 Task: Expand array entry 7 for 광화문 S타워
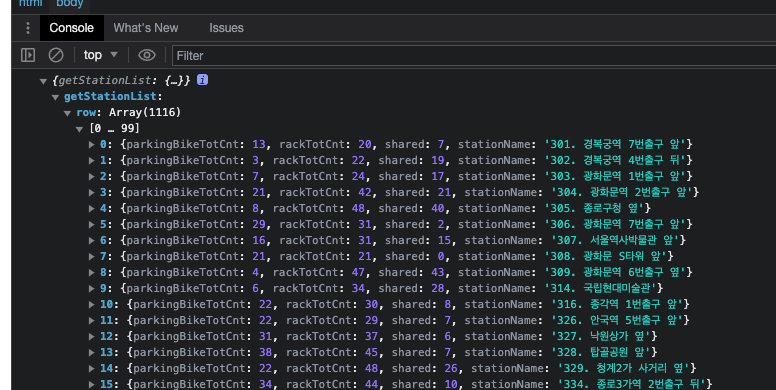[92, 256]
